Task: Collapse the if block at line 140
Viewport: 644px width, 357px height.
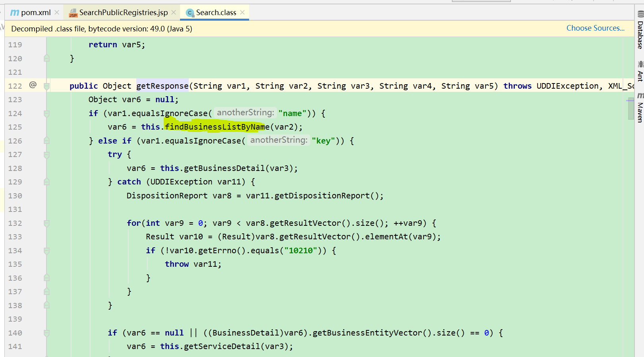Action: point(46,333)
